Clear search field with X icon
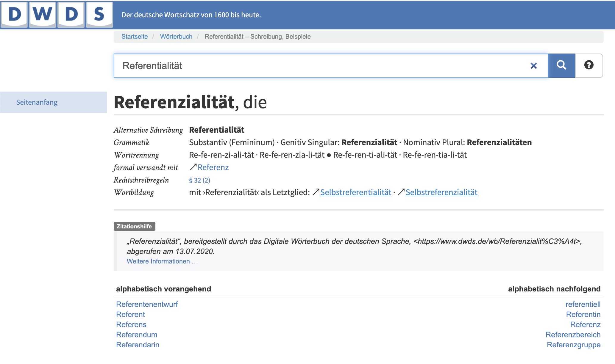This screenshot has height=364, width=615. pyautogui.click(x=533, y=66)
